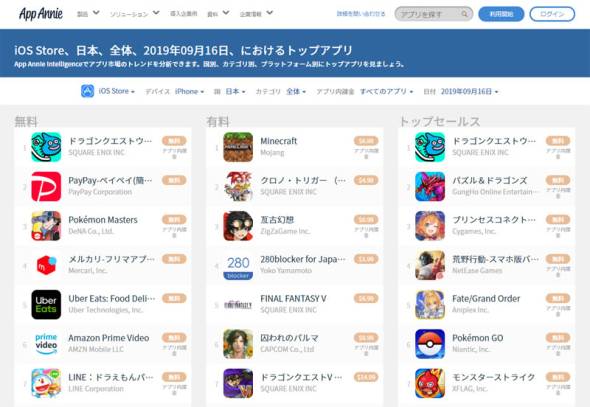Open the 280blocker app icon
This screenshot has width=590, height=407.
(x=238, y=265)
